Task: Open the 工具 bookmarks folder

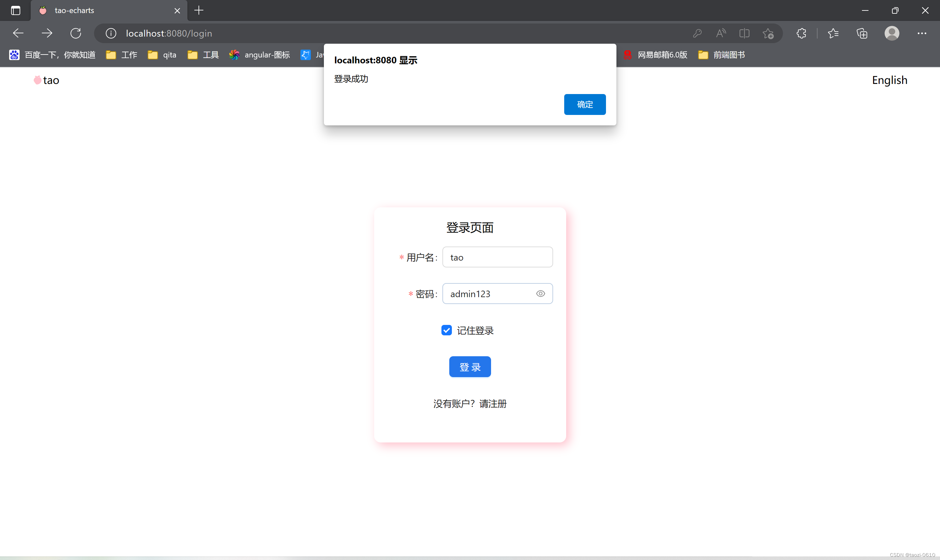Action: tap(203, 55)
